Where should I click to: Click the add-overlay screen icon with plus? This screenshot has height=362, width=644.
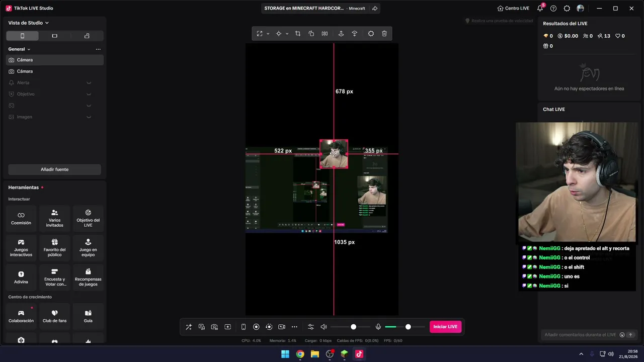[x=227, y=327]
